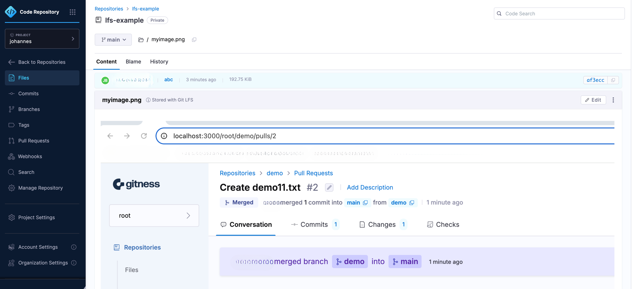Click the Edit file button
This screenshot has width=644, height=289.
[593, 100]
